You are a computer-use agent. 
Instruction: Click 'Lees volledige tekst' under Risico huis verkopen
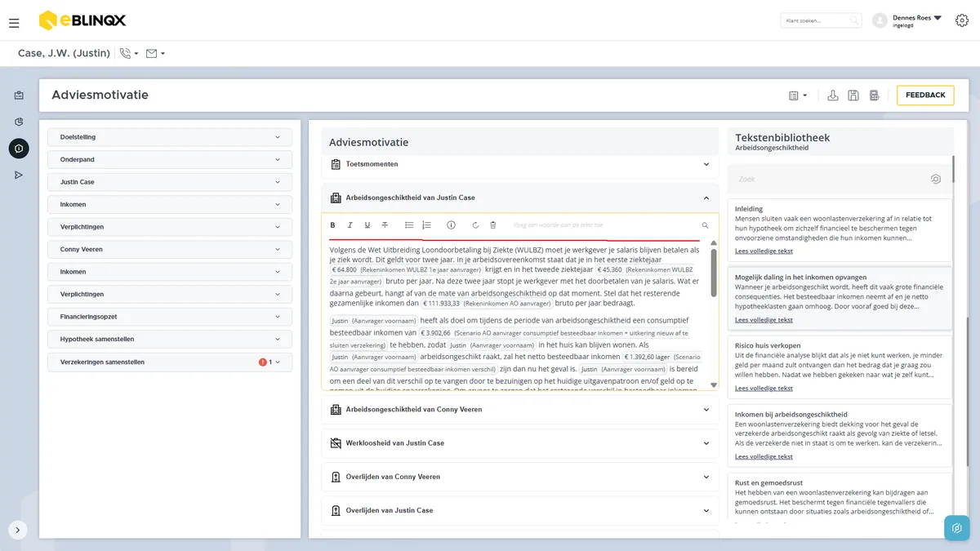point(764,389)
